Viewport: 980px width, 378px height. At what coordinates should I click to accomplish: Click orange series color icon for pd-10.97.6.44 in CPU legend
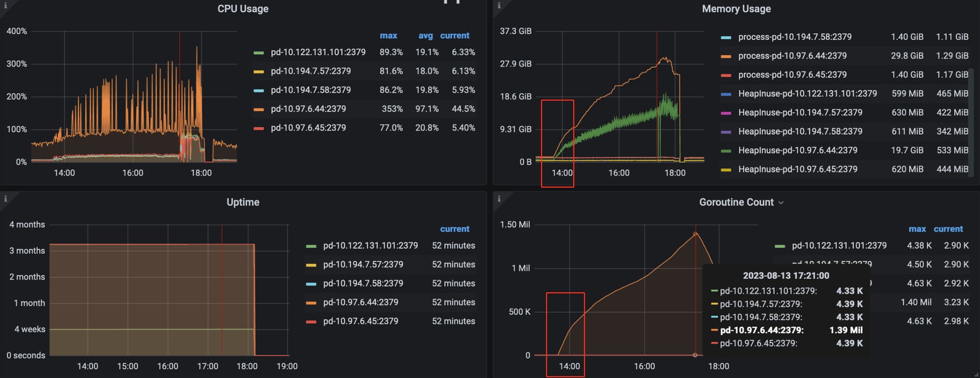[x=259, y=109]
